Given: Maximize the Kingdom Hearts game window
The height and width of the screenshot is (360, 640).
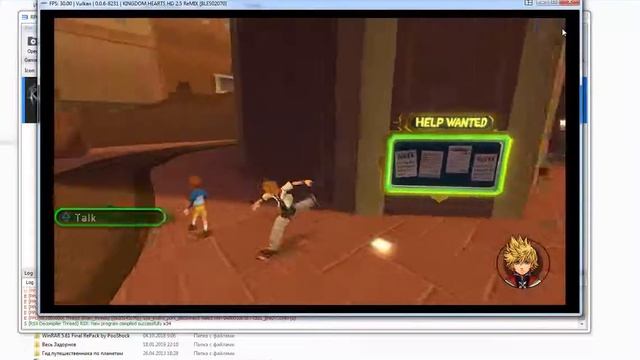Looking at the screenshot, I should 554,2.
